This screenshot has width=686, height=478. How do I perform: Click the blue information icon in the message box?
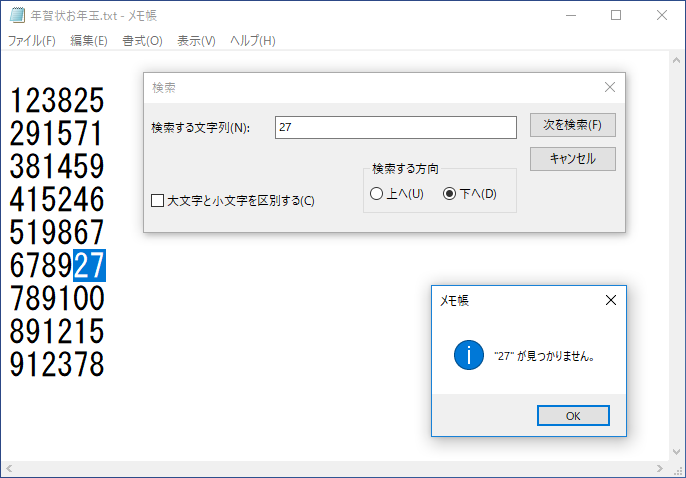click(x=468, y=355)
